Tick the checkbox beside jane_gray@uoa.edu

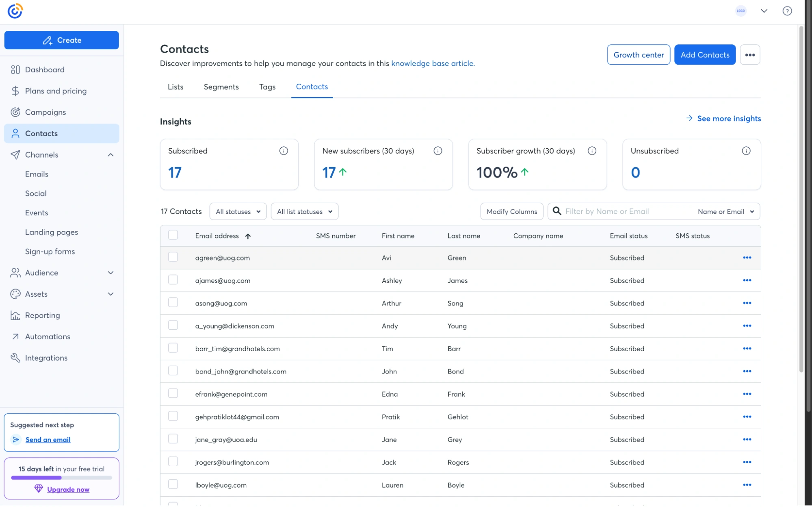pyautogui.click(x=173, y=439)
